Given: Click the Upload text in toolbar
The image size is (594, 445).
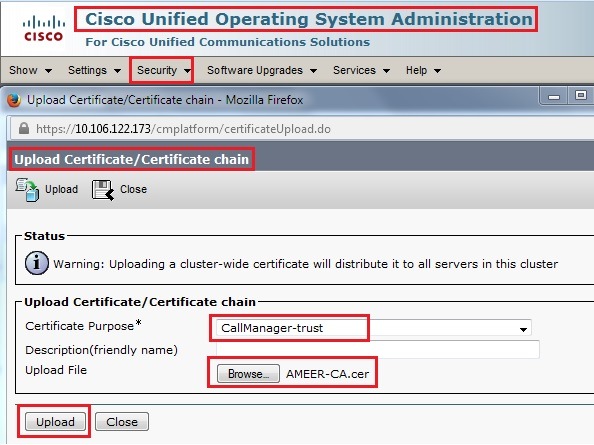Looking at the screenshot, I should point(61,189).
